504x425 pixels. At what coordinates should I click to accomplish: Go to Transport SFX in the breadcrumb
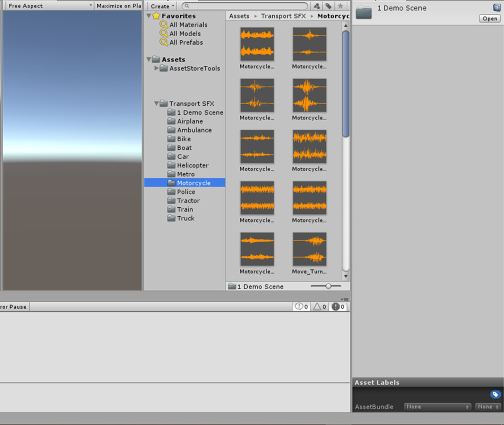[283, 16]
